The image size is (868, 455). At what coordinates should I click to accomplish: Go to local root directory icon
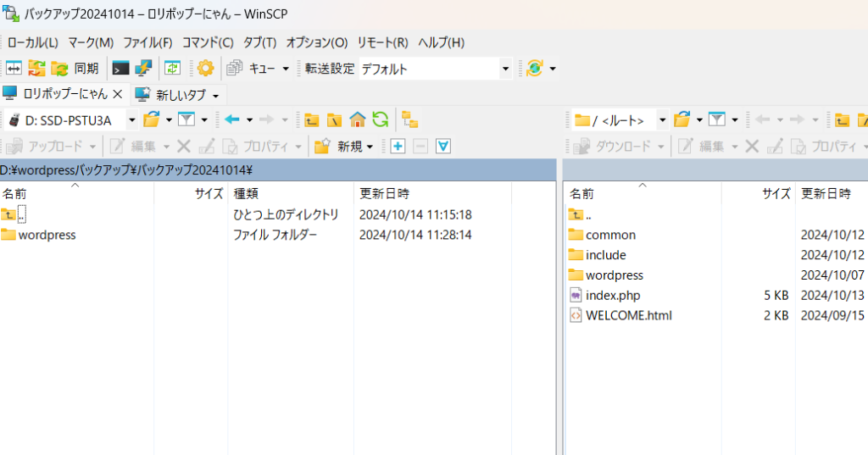(334, 119)
